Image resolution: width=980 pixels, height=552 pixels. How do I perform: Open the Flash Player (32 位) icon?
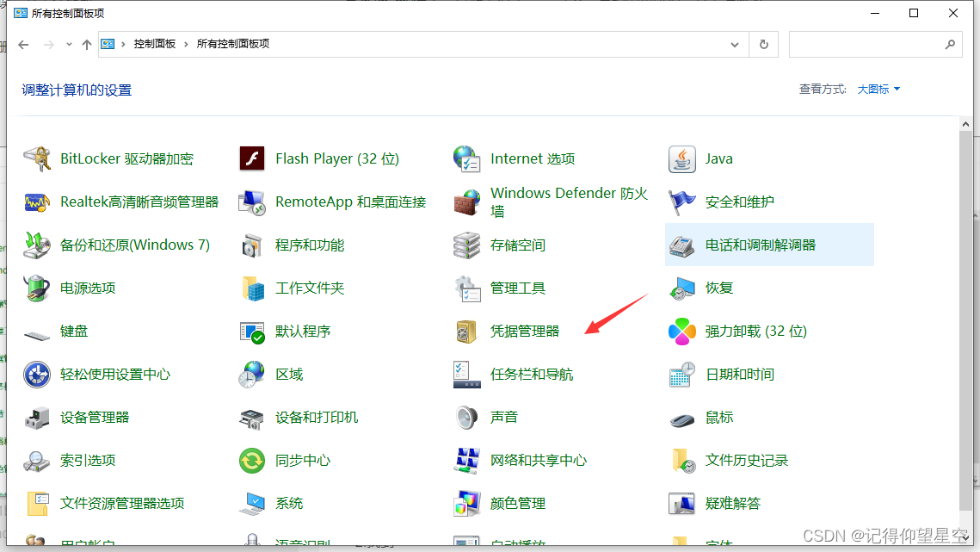point(252,159)
